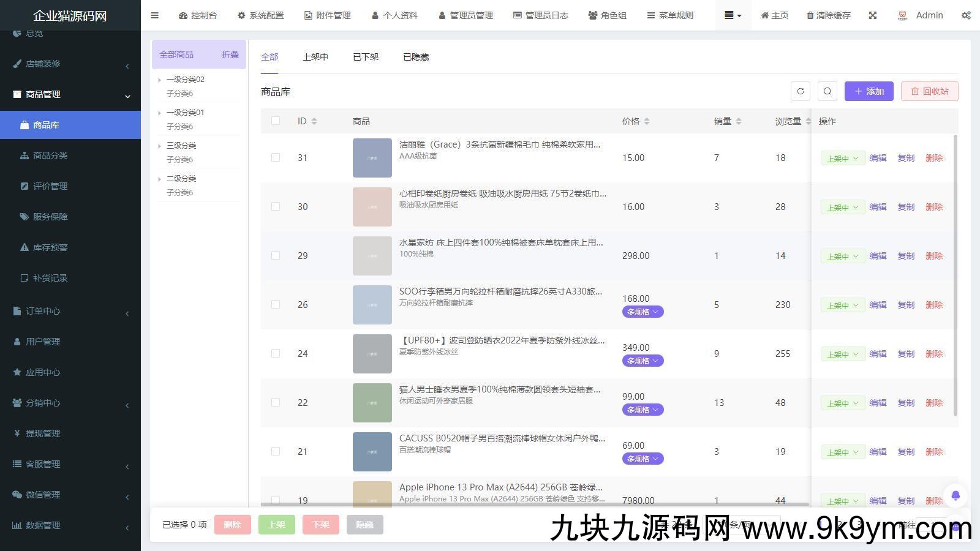Click the search magnifier icon button
Image resolution: width=980 pixels, height=551 pixels.
(827, 91)
